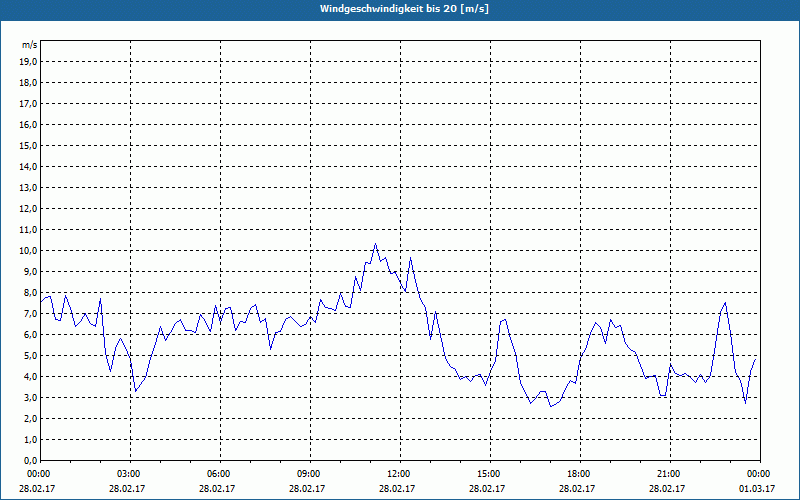Select the "16,0" y-axis label
This screenshot has width=800, height=500.
tap(28, 124)
